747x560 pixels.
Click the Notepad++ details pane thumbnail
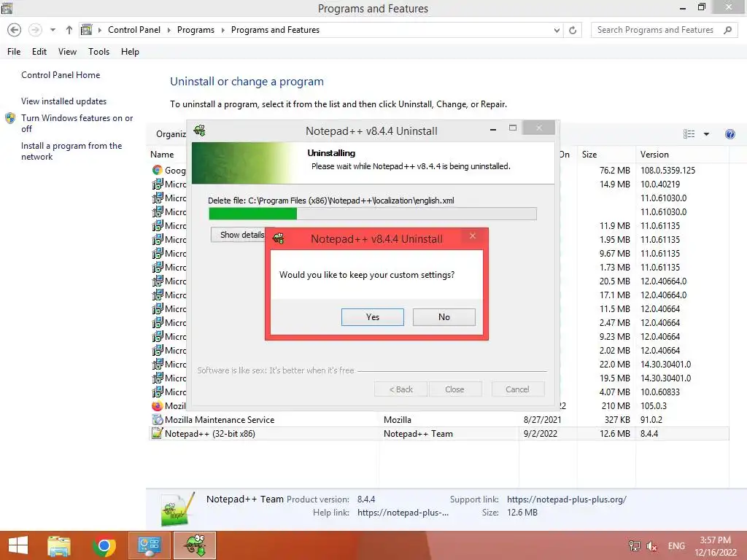[x=178, y=510]
